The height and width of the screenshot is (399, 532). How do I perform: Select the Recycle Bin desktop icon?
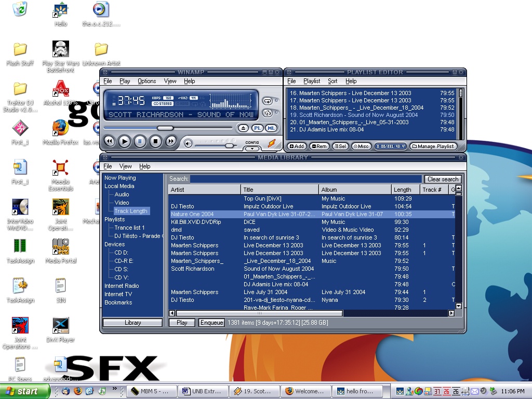coord(20,9)
